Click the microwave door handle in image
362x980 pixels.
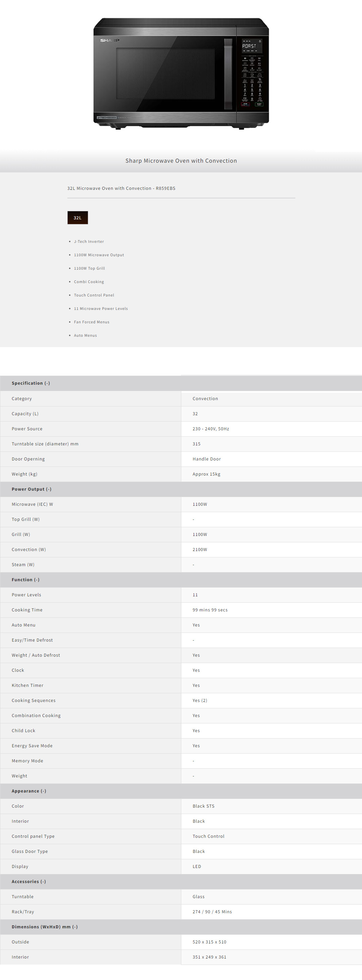[x=228, y=74]
